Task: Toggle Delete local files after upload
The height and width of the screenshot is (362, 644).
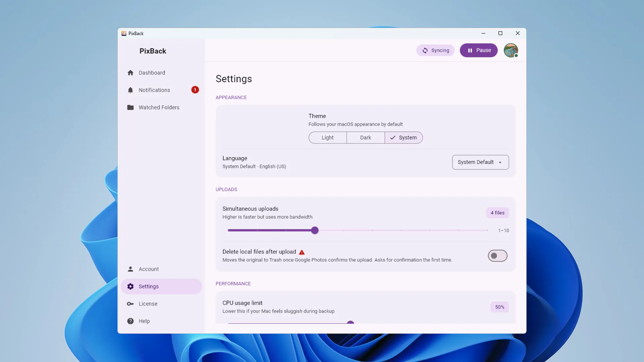Action: (497, 256)
